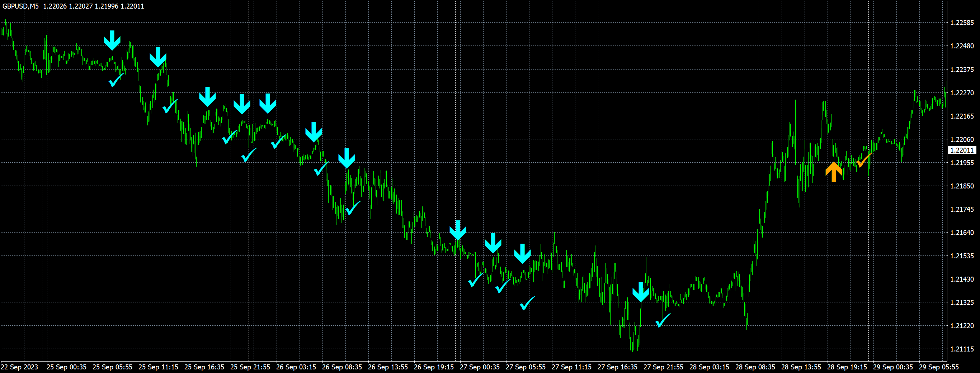Click the 27 Sep 11:15 time label

pos(571,367)
